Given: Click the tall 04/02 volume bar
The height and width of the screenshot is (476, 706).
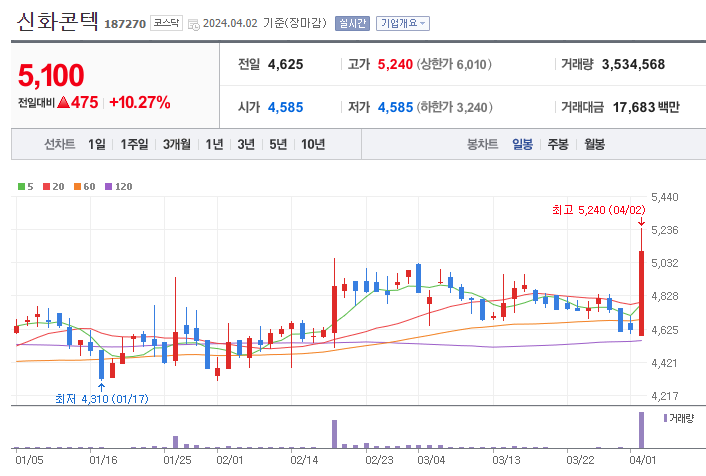Looking at the screenshot, I should [x=641, y=430].
